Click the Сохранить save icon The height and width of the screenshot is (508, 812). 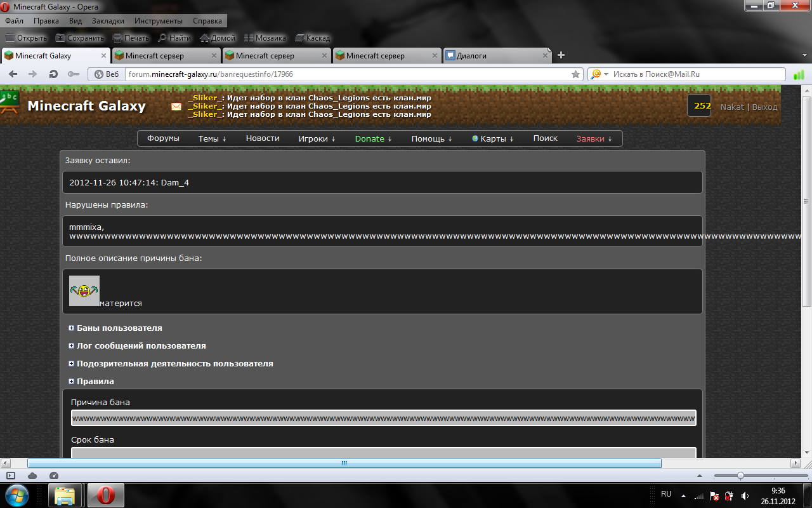(x=60, y=38)
